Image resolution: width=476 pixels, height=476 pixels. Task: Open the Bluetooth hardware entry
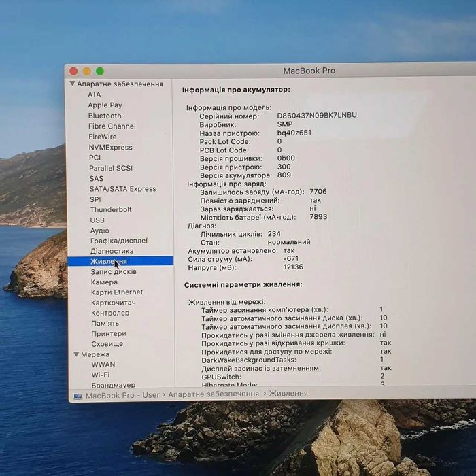tap(105, 116)
